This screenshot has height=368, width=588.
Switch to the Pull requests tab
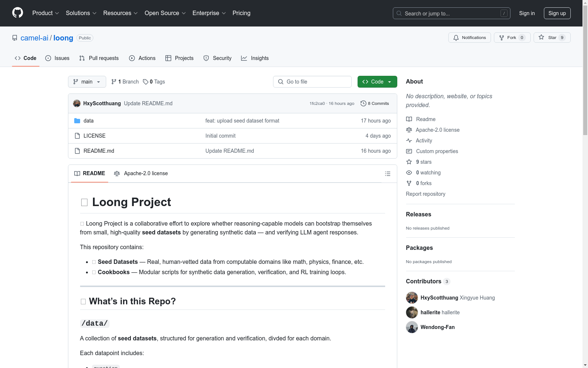click(x=99, y=58)
